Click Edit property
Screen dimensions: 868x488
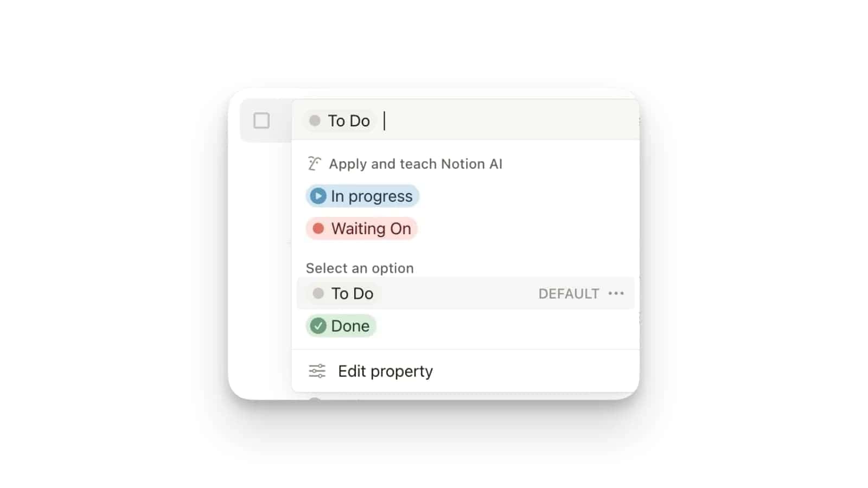click(385, 371)
